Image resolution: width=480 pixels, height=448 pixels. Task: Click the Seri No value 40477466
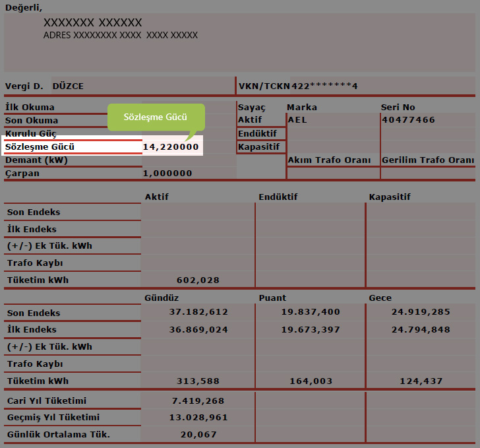[x=407, y=120]
